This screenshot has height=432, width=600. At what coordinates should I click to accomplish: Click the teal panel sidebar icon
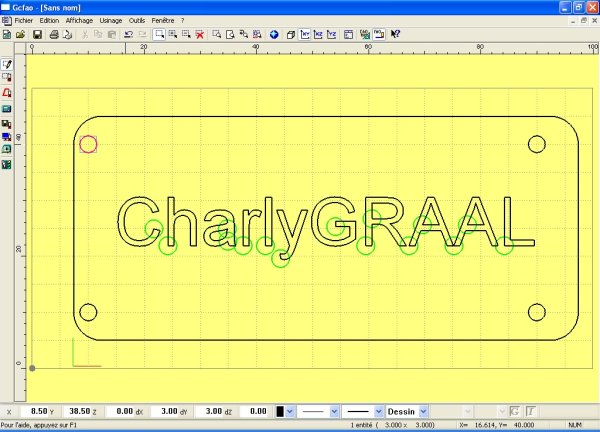tap(7, 109)
